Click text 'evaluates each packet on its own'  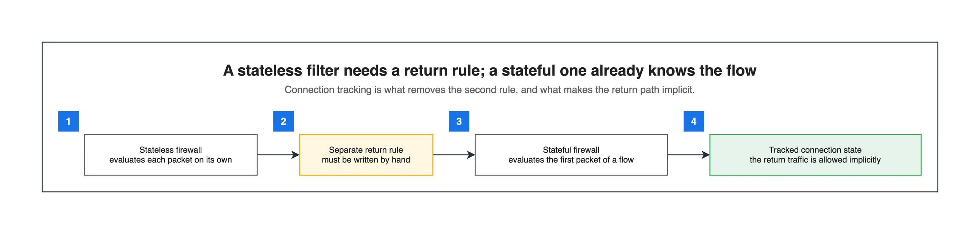[x=170, y=160]
